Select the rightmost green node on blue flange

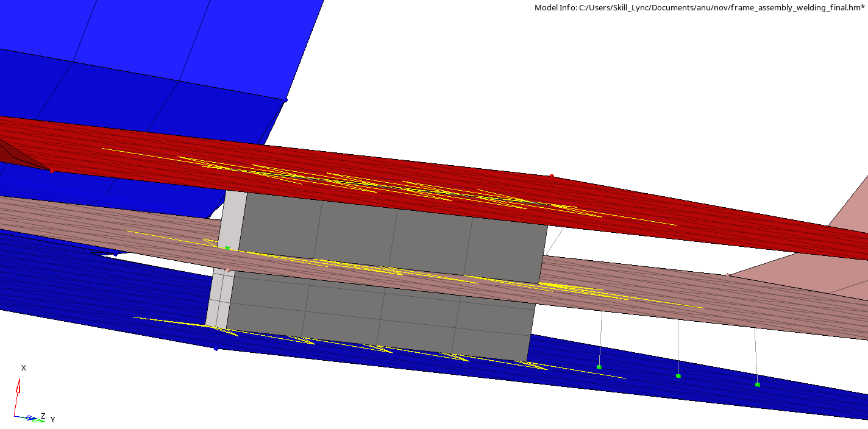tap(758, 385)
